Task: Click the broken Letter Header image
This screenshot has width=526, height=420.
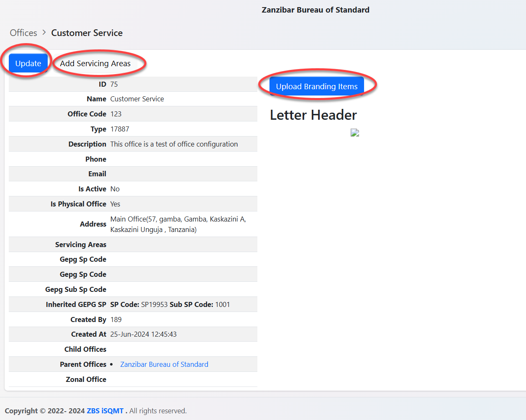Action: point(355,133)
